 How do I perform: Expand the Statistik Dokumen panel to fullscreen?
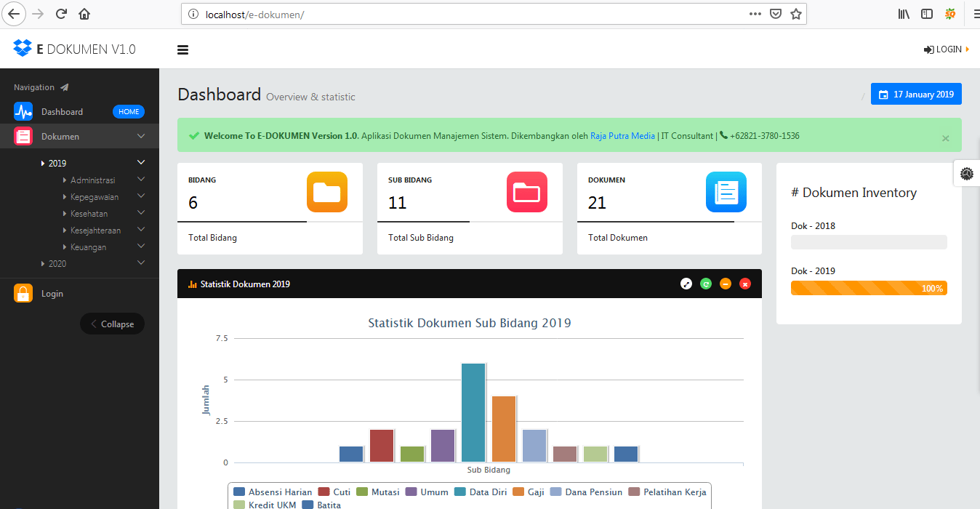pos(686,284)
